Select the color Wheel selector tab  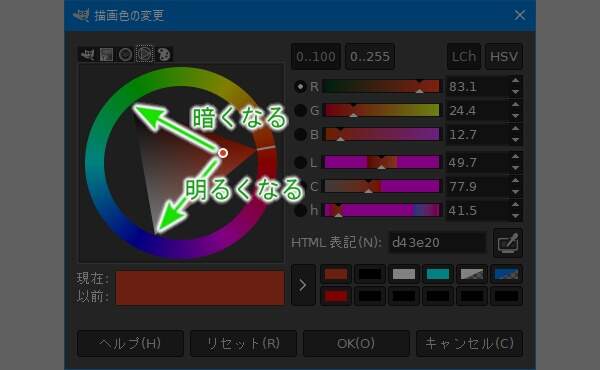click(144, 54)
